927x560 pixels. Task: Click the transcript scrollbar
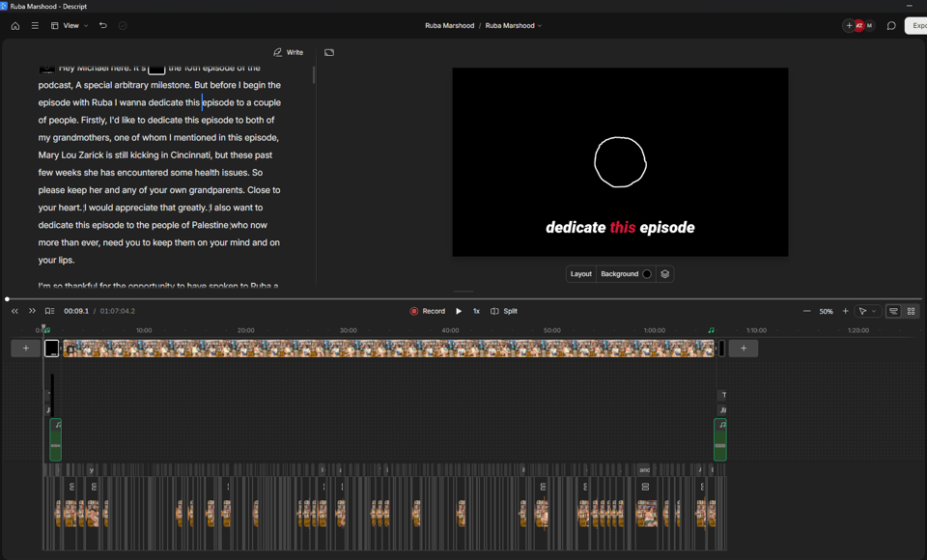click(314, 74)
